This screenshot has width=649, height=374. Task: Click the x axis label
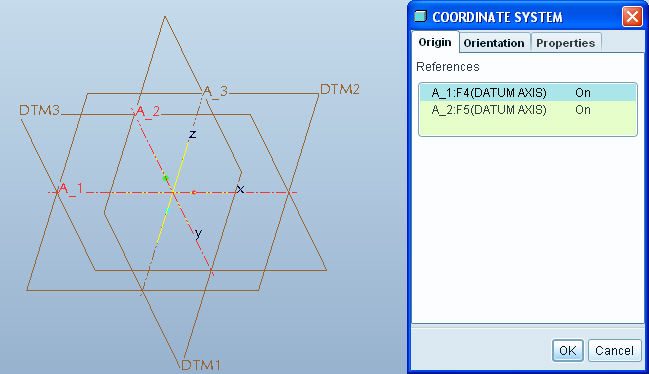tap(240, 189)
